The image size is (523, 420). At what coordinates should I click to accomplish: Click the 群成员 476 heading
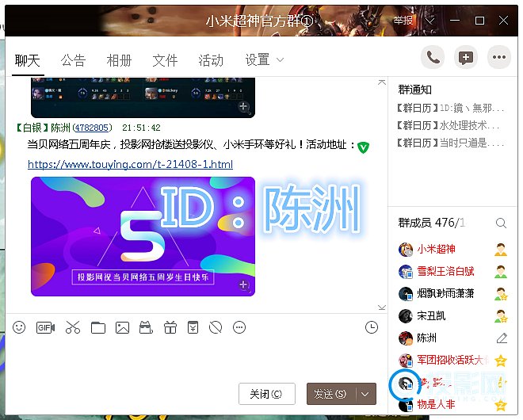click(x=431, y=223)
